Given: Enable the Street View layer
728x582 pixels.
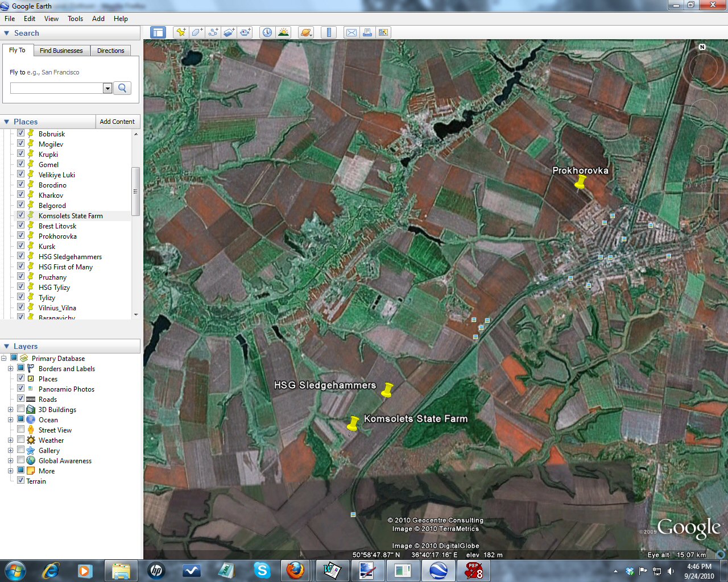Looking at the screenshot, I should click(21, 430).
